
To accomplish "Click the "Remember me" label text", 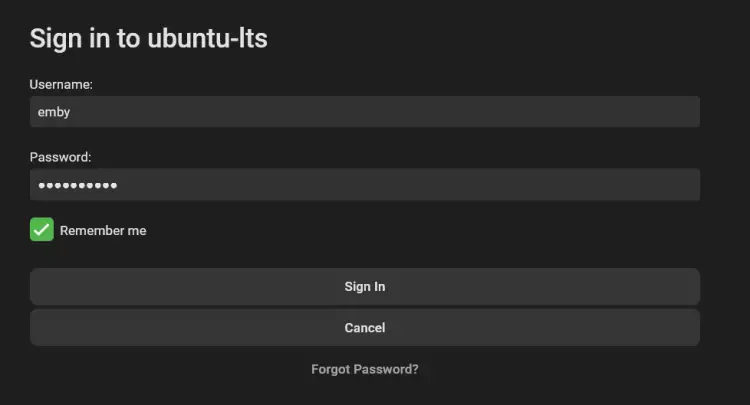I will [103, 231].
